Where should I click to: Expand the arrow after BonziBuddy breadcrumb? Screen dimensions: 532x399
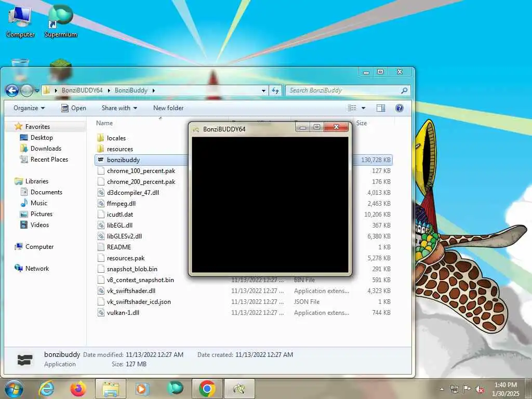[x=154, y=90]
